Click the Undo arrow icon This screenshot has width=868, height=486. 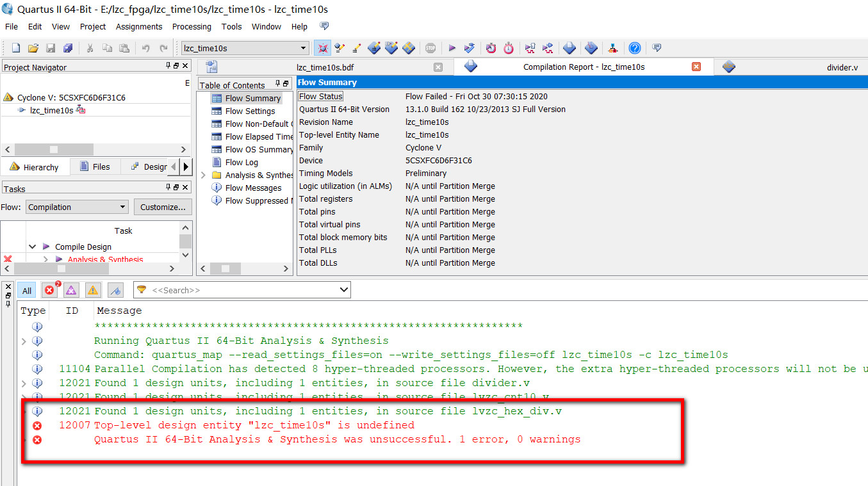[145, 48]
